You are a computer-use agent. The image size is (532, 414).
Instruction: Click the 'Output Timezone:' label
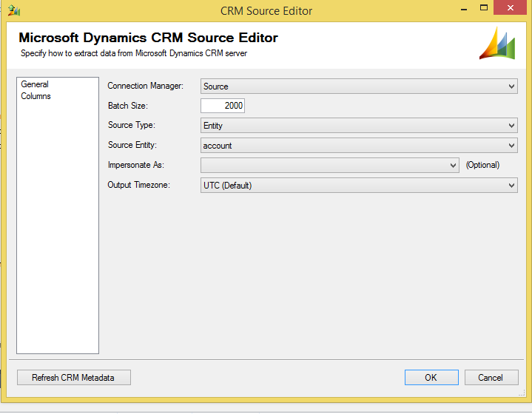point(138,185)
